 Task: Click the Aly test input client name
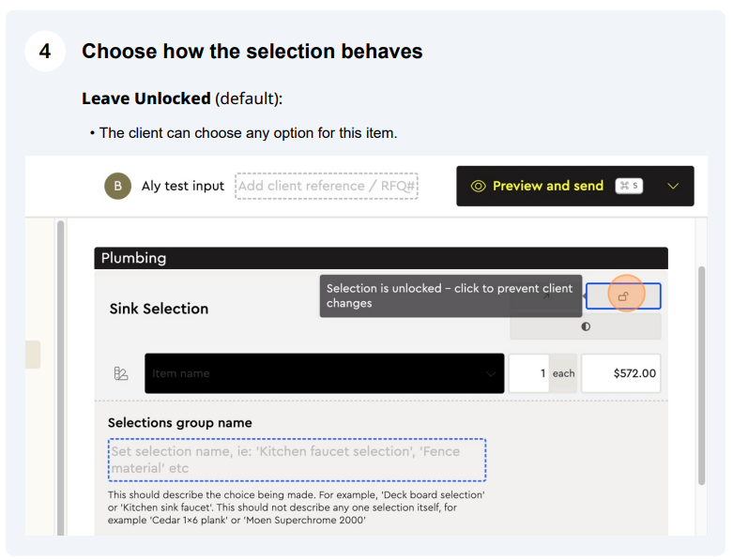coord(183,186)
